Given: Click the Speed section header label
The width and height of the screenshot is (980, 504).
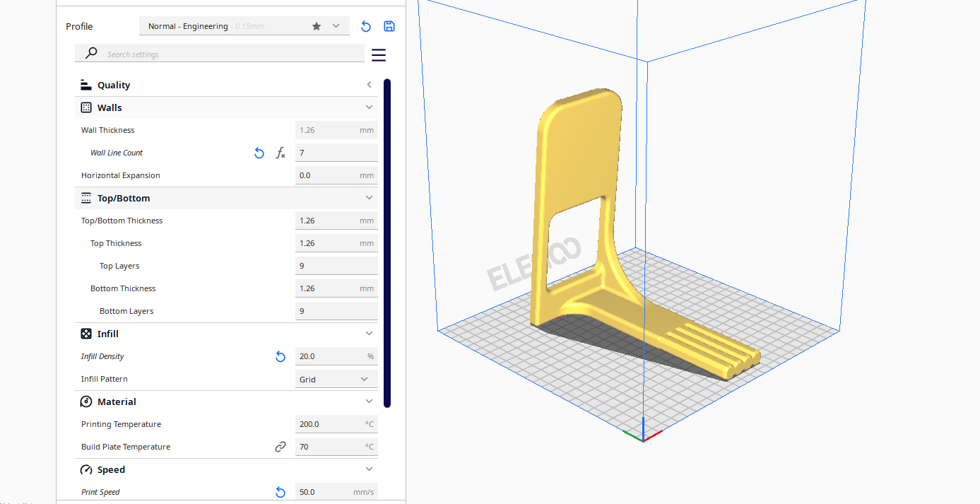Looking at the screenshot, I should coord(111,469).
